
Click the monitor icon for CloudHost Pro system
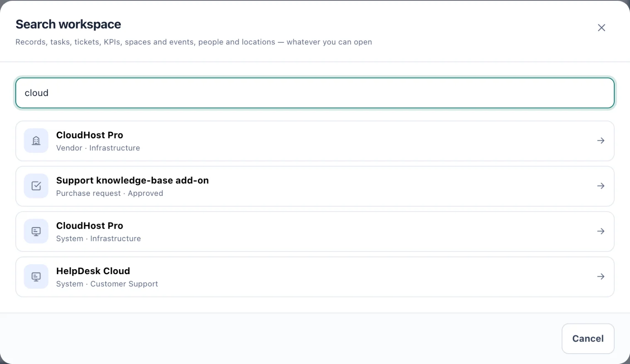(36, 231)
